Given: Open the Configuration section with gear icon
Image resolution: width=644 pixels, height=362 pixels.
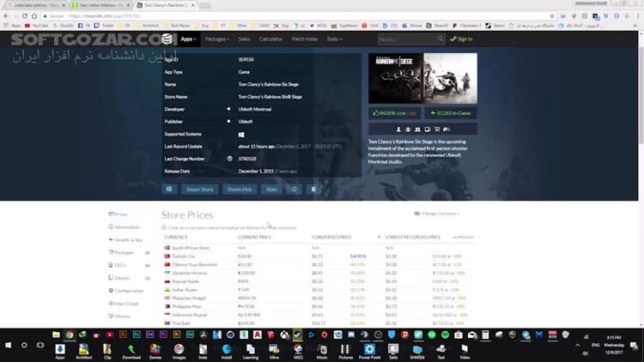Looking at the screenshot, I should click(129, 291).
